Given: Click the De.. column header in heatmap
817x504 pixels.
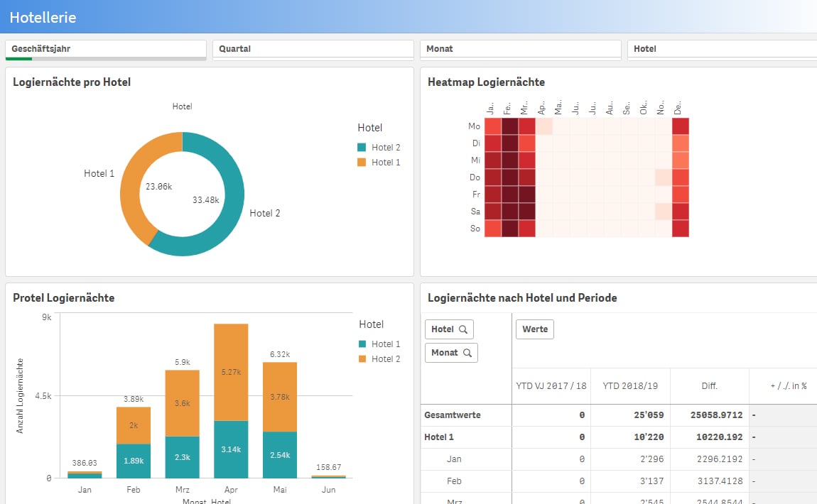Looking at the screenshot, I should 678,108.
